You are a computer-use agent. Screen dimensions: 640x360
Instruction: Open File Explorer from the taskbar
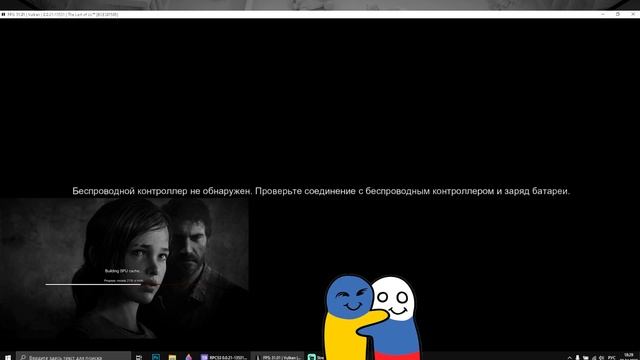tap(172, 357)
